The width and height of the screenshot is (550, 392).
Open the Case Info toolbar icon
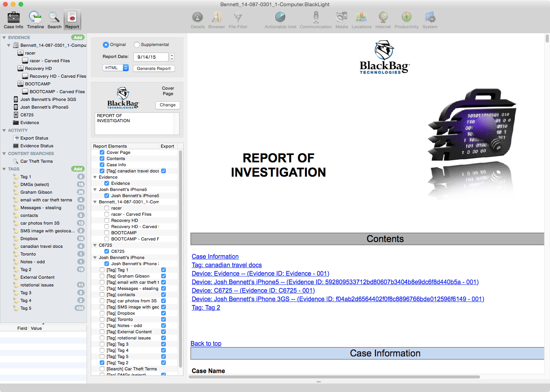coord(14,18)
